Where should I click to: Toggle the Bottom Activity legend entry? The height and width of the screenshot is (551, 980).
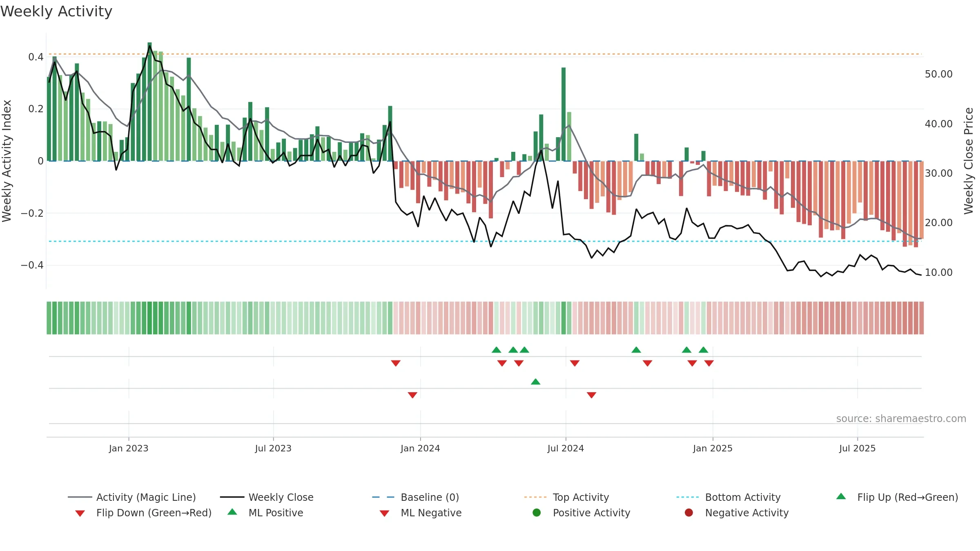pyautogui.click(x=728, y=497)
